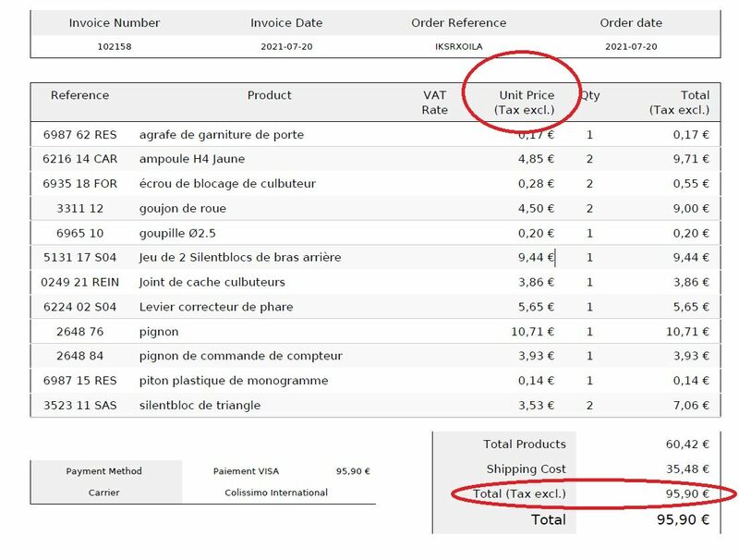Click line total 7,06 €
This screenshot has width=739, height=560.
pos(691,406)
